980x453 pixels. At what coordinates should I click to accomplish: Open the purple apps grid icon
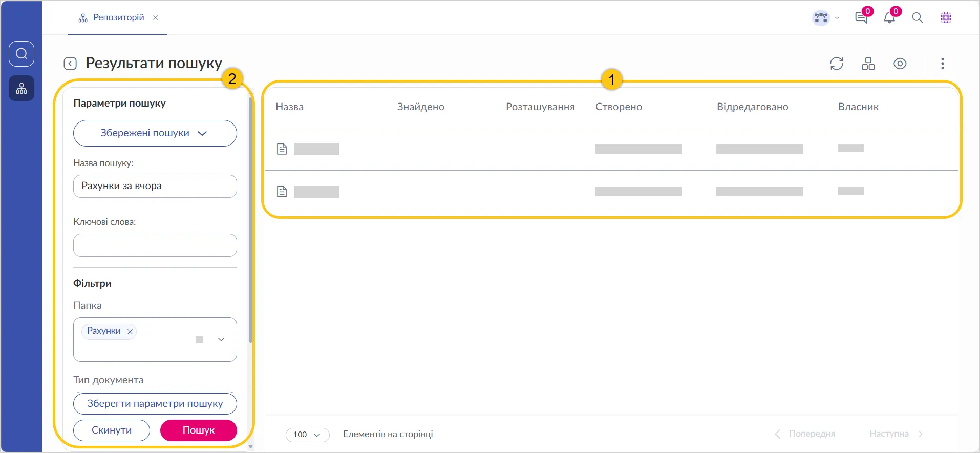tap(946, 18)
